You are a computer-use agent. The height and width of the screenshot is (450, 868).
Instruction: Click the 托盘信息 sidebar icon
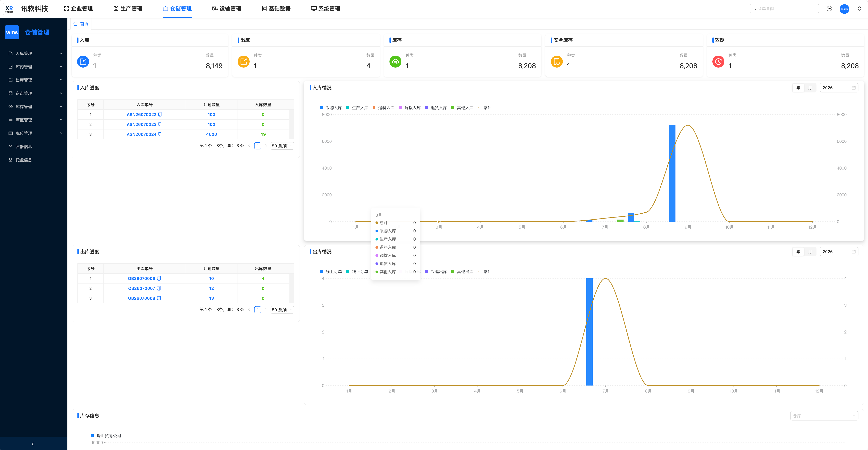click(10, 160)
